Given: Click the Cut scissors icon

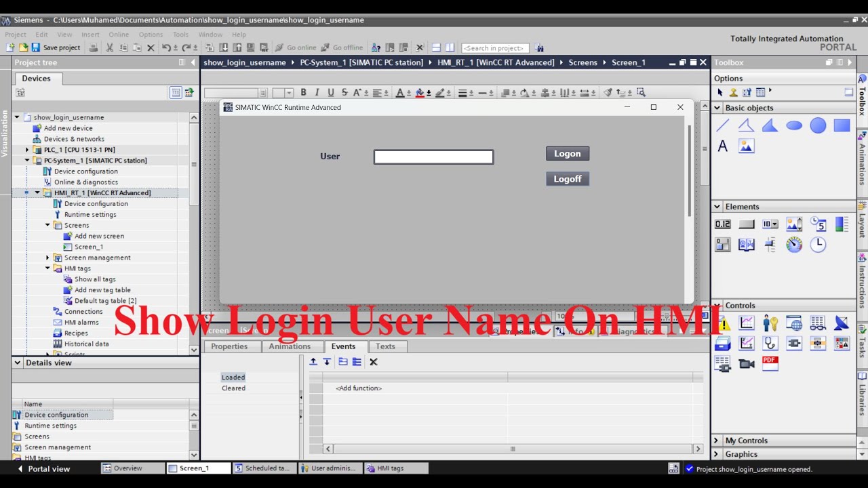Looking at the screenshot, I should (109, 47).
